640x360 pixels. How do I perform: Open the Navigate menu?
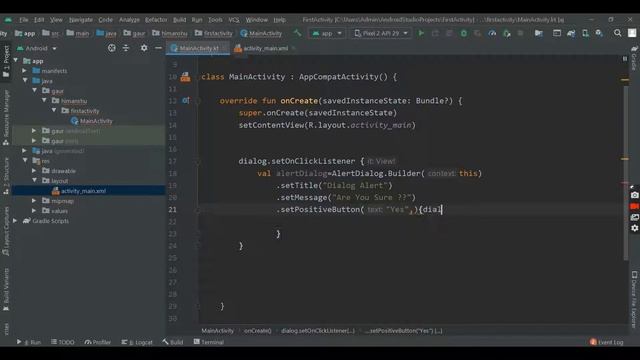(80, 20)
